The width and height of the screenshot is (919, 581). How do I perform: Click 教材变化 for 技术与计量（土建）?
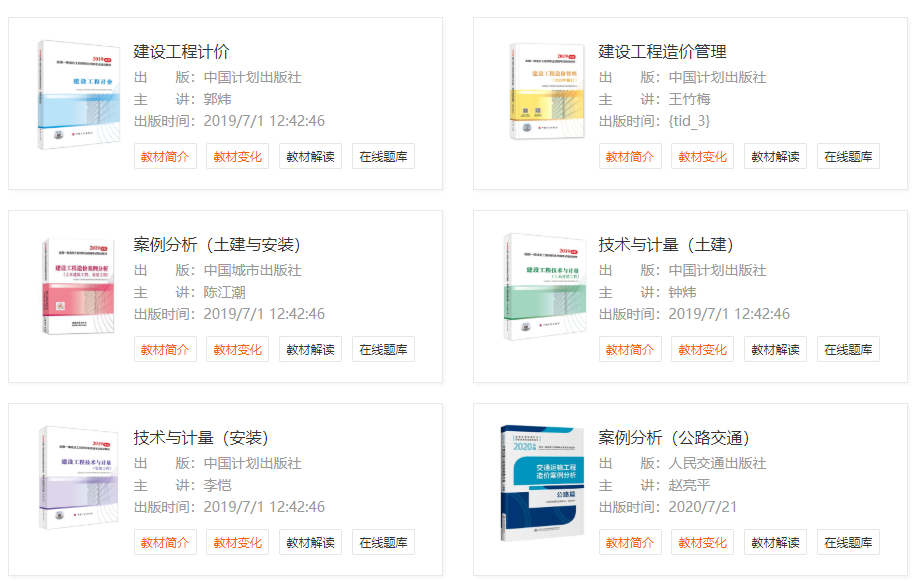tap(703, 349)
